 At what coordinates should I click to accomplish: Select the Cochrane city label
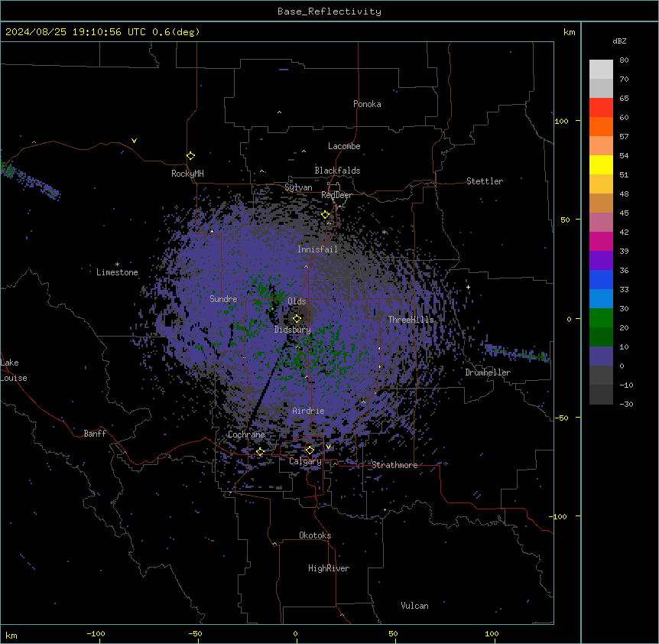point(246,434)
